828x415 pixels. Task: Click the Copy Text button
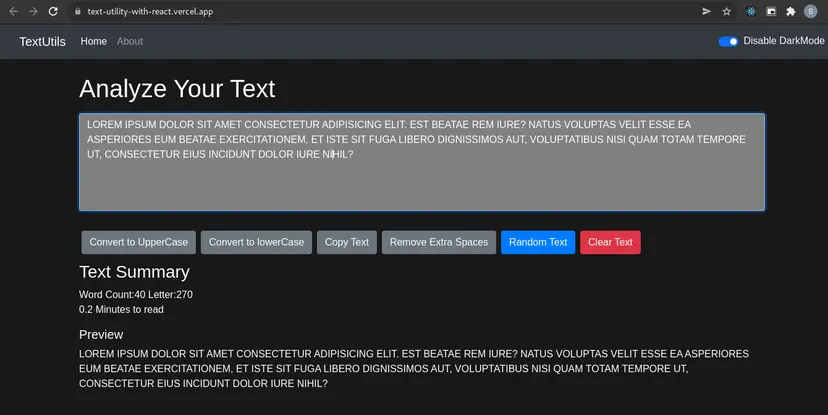click(347, 242)
